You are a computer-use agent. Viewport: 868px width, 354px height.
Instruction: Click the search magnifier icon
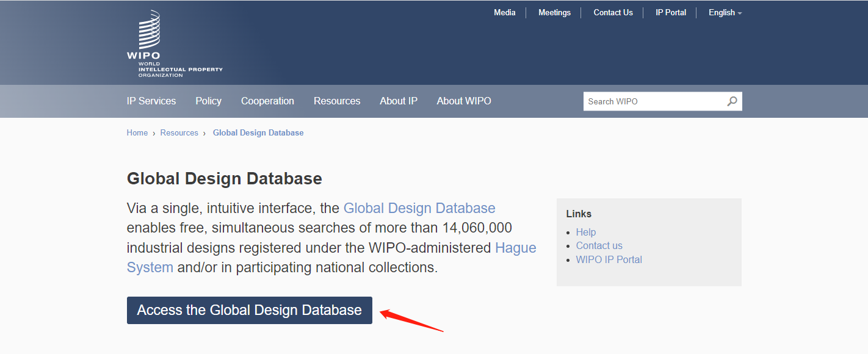pos(732,101)
